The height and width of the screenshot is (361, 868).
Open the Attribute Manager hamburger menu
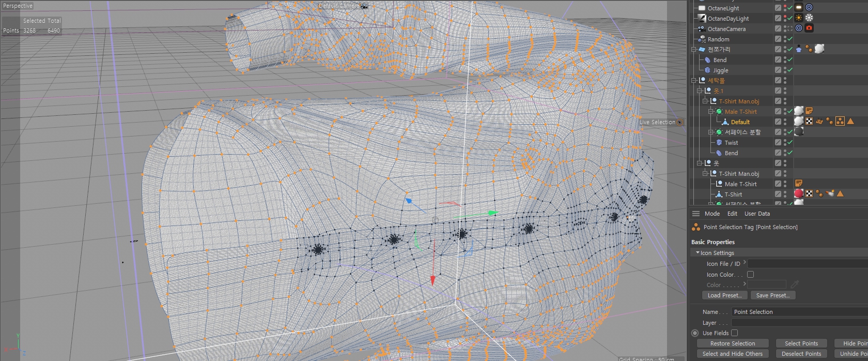coord(696,214)
